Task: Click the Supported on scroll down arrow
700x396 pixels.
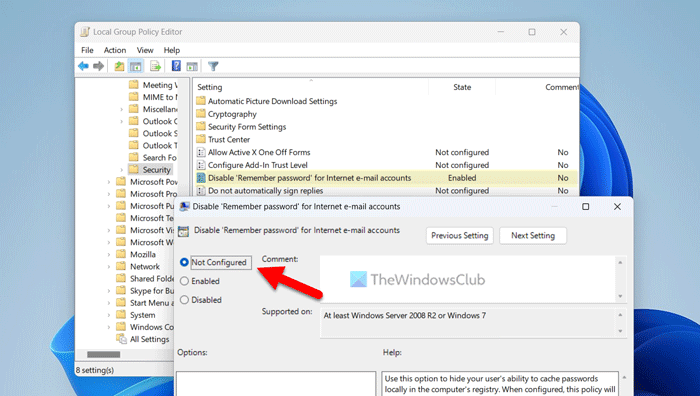Action: click(x=620, y=331)
